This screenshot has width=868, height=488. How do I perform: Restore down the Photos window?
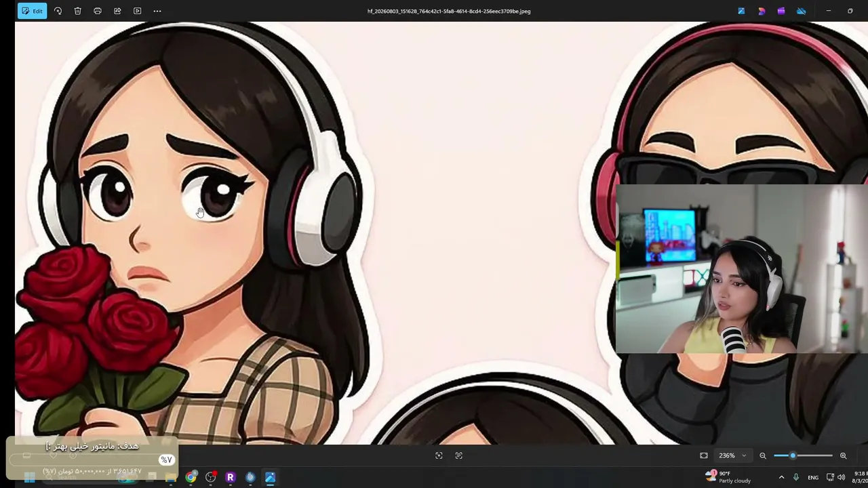pyautogui.click(x=850, y=11)
